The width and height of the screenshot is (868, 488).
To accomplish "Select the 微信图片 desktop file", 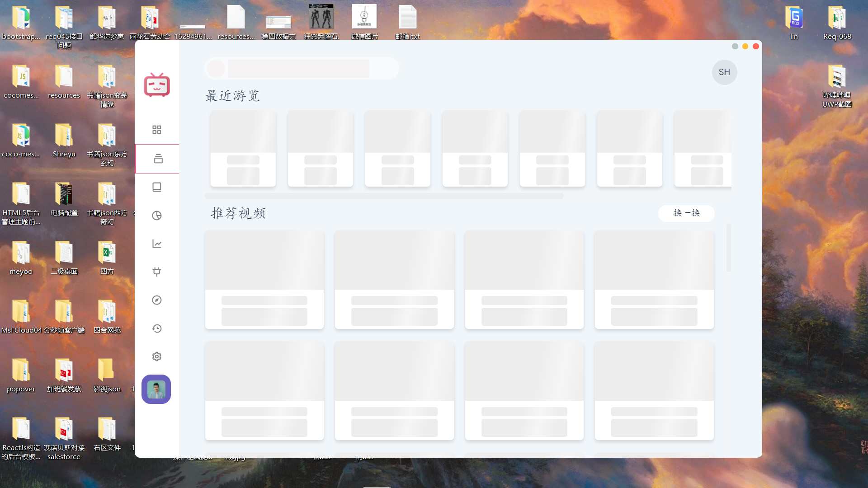I will [364, 23].
